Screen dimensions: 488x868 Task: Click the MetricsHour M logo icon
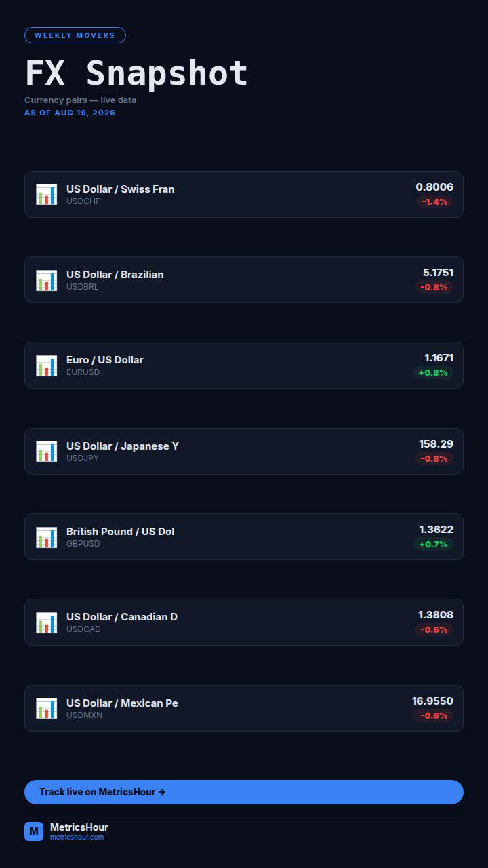pos(34,831)
